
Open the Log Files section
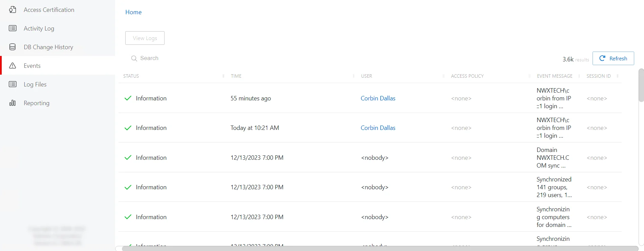click(x=58, y=84)
